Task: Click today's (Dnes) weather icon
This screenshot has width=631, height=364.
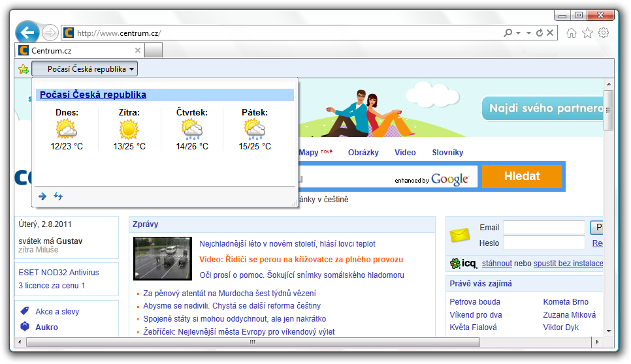Action: tap(67, 129)
